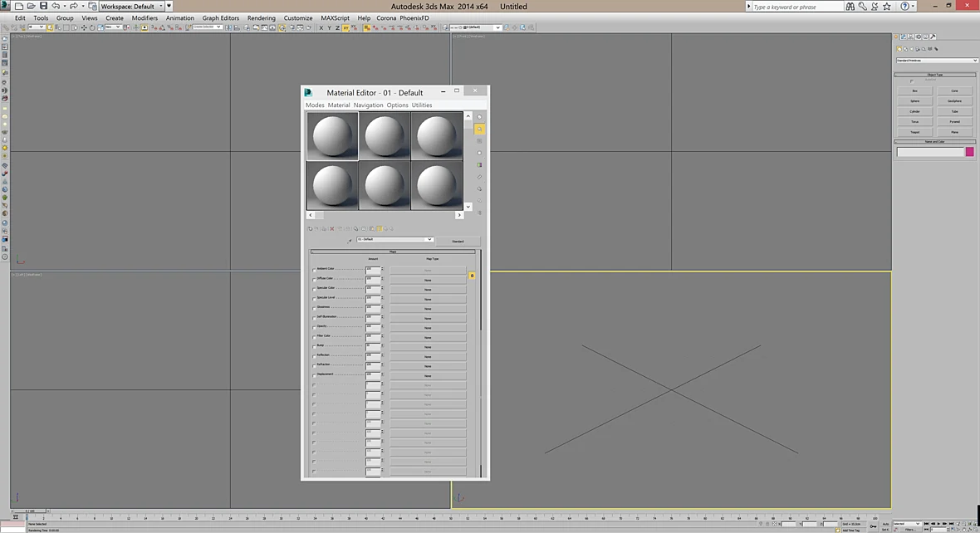This screenshot has width=980, height=533.
Task: Click Pick Material from Object eyedropper
Action: tap(350, 241)
